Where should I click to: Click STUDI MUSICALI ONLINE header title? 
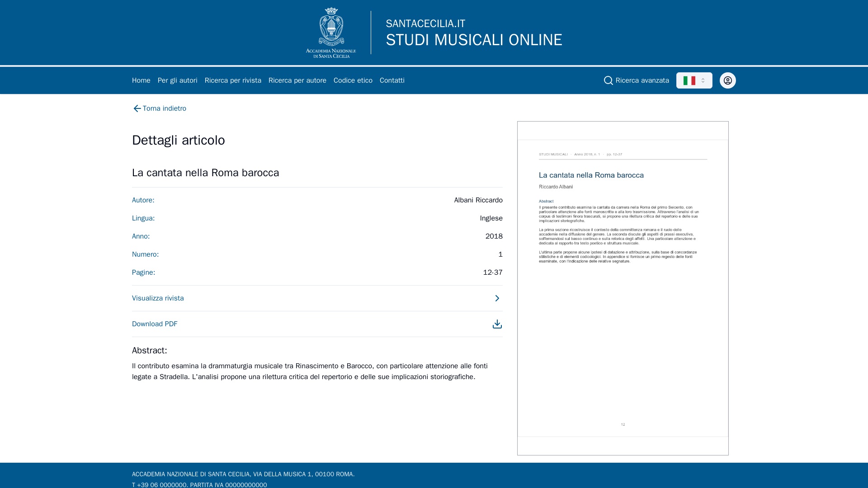tap(474, 40)
